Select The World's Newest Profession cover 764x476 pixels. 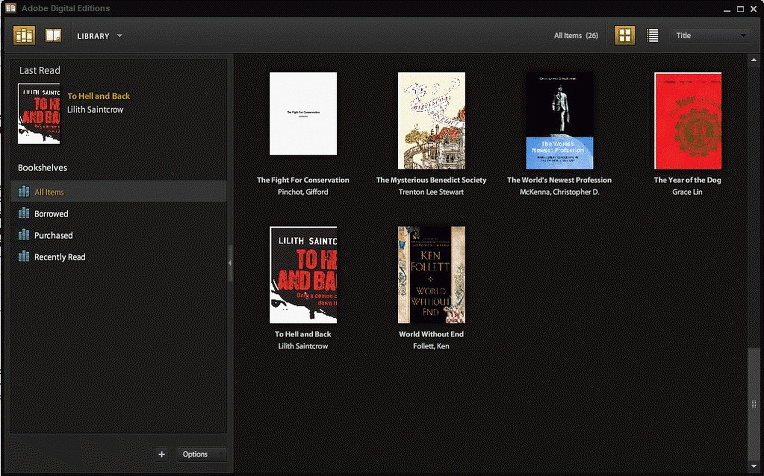click(559, 120)
